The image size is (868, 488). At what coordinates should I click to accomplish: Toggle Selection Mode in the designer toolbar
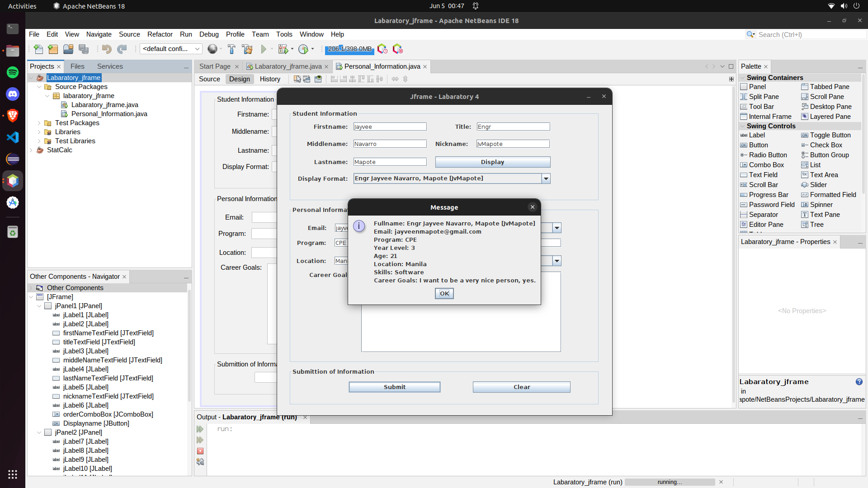[297, 79]
